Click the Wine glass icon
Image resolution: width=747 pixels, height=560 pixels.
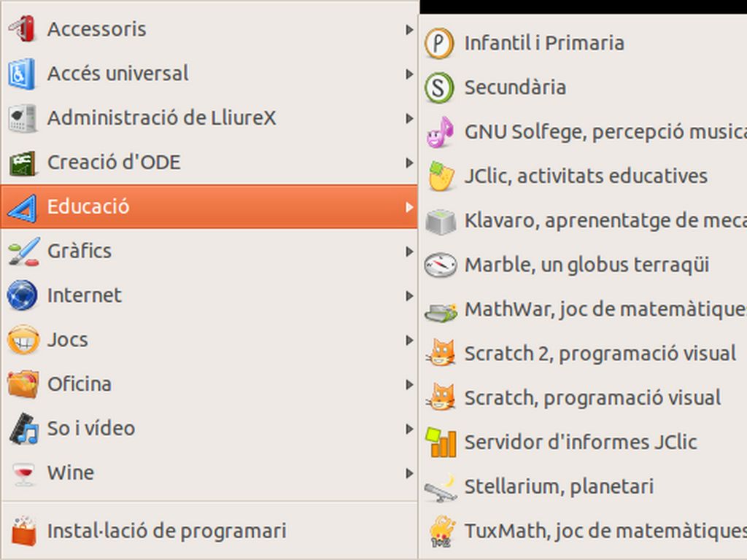coord(22,472)
